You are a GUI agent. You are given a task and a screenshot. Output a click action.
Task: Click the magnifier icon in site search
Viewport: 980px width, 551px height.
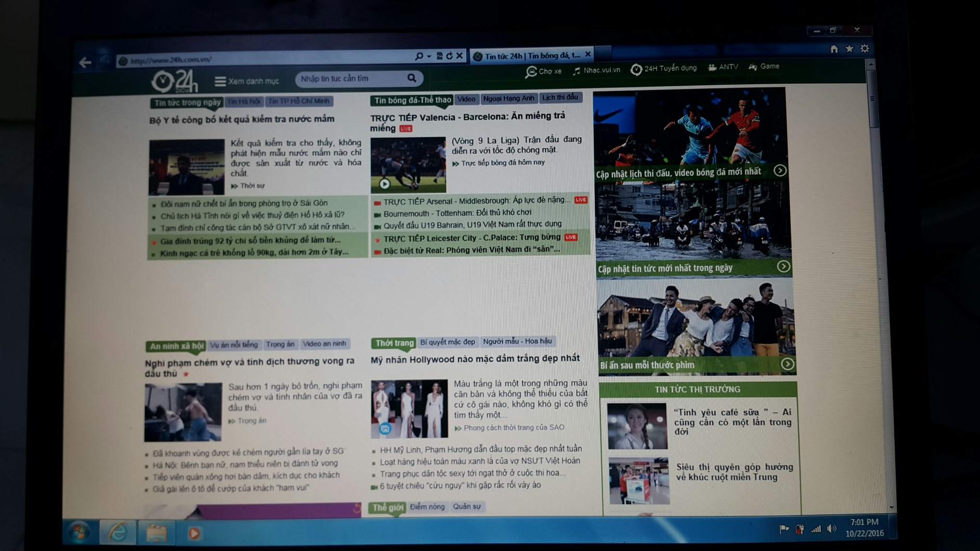[412, 78]
